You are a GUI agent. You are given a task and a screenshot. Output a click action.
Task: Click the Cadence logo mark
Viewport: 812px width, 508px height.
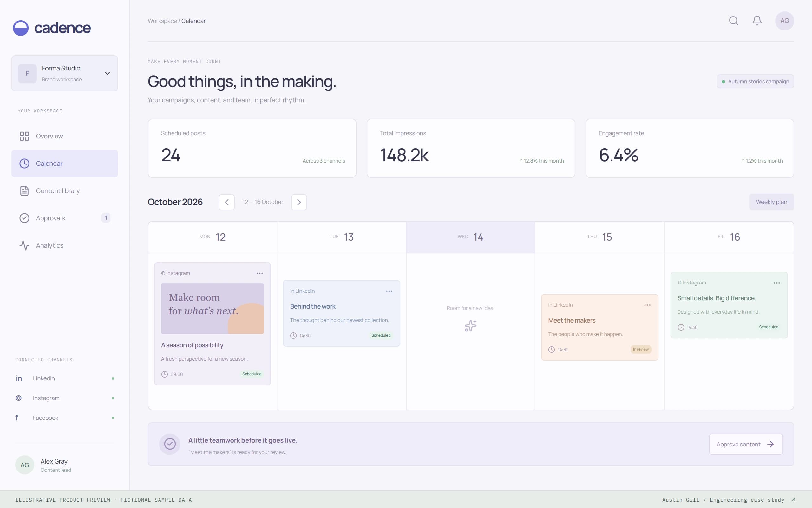[21, 28]
